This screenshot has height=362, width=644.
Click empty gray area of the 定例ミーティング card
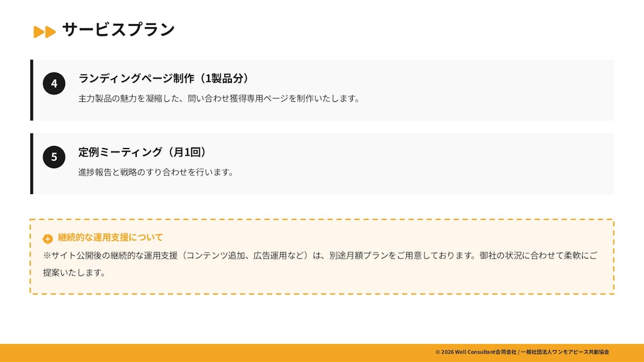click(x=429, y=164)
